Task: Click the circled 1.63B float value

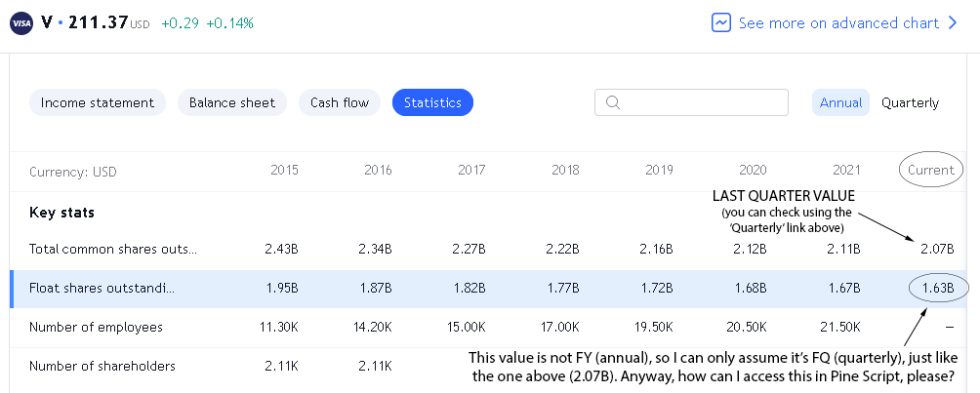Action: pyautogui.click(x=938, y=289)
